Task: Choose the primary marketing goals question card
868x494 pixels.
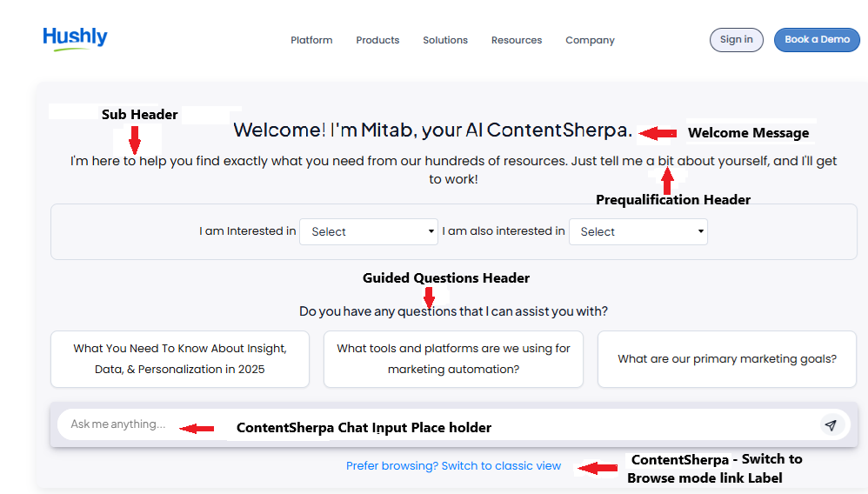Action: (727, 359)
